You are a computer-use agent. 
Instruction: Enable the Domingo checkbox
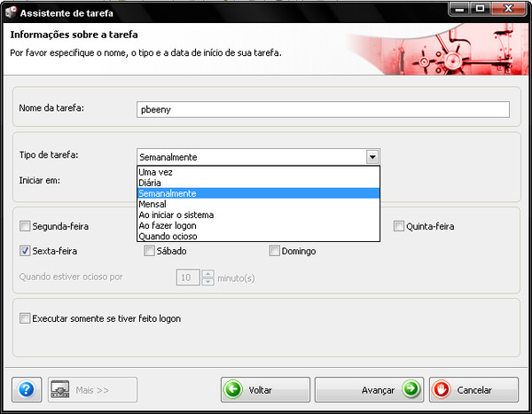274,251
